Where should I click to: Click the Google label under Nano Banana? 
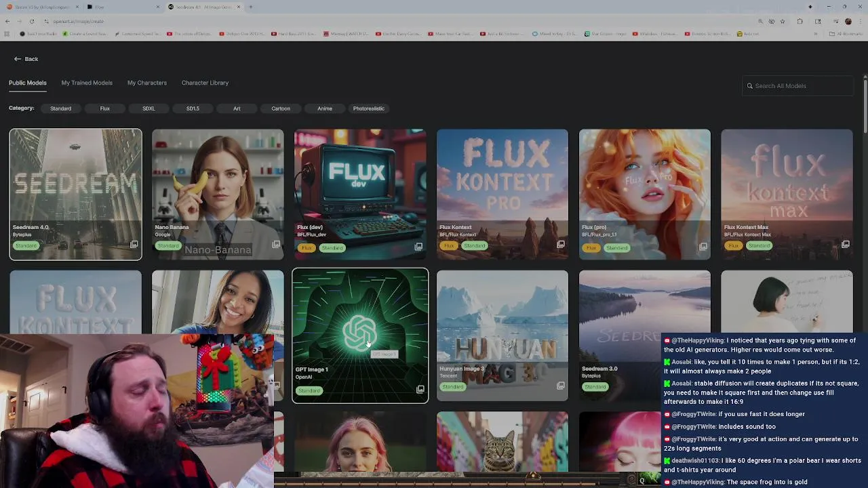pyautogui.click(x=163, y=235)
